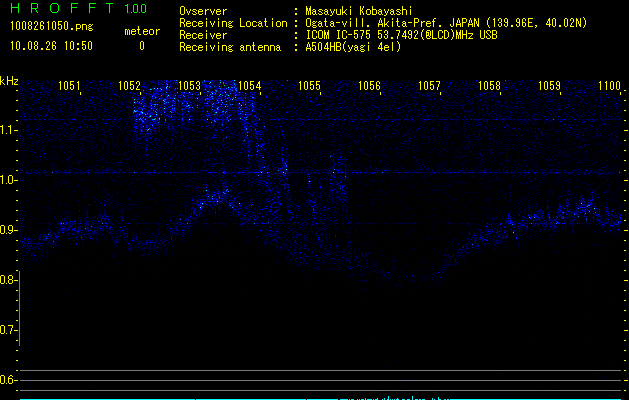Click the 1.1 kHz axis label
The height and width of the screenshot is (400, 629).
tap(6, 130)
